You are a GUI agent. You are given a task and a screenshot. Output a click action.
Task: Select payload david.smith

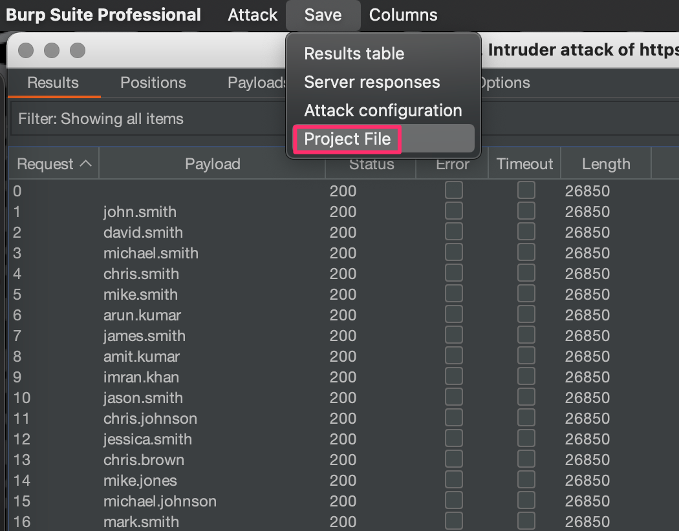point(143,233)
